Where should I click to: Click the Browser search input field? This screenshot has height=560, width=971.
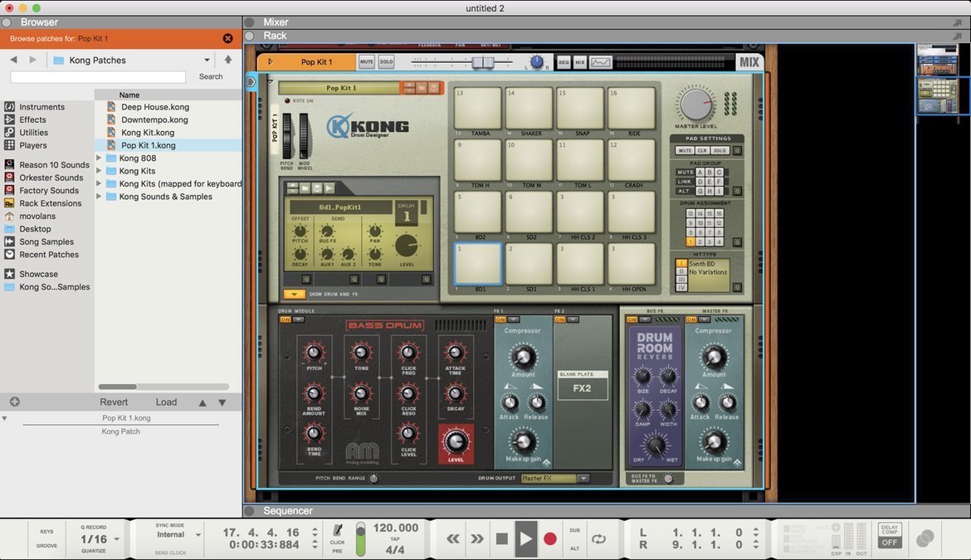click(98, 76)
